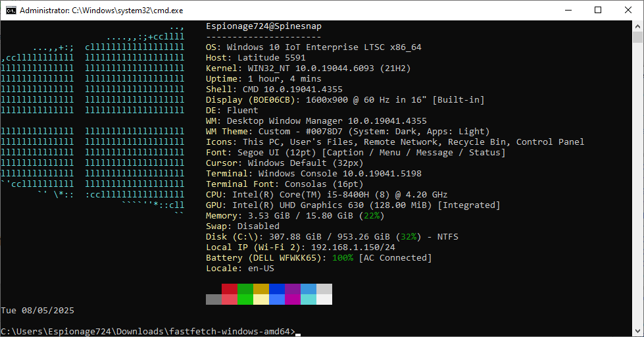Click the bright red block in the bottom row
644x337 pixels.
coord(230,299)
